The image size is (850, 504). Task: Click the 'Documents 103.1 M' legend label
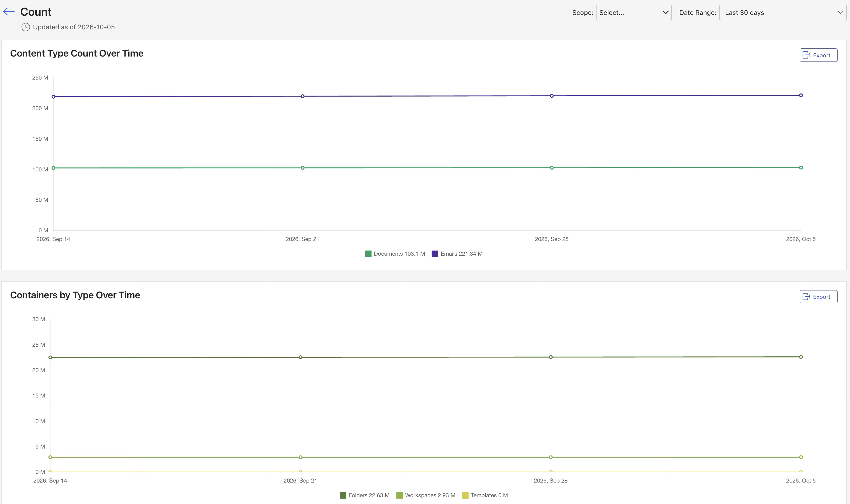point(399,254)
